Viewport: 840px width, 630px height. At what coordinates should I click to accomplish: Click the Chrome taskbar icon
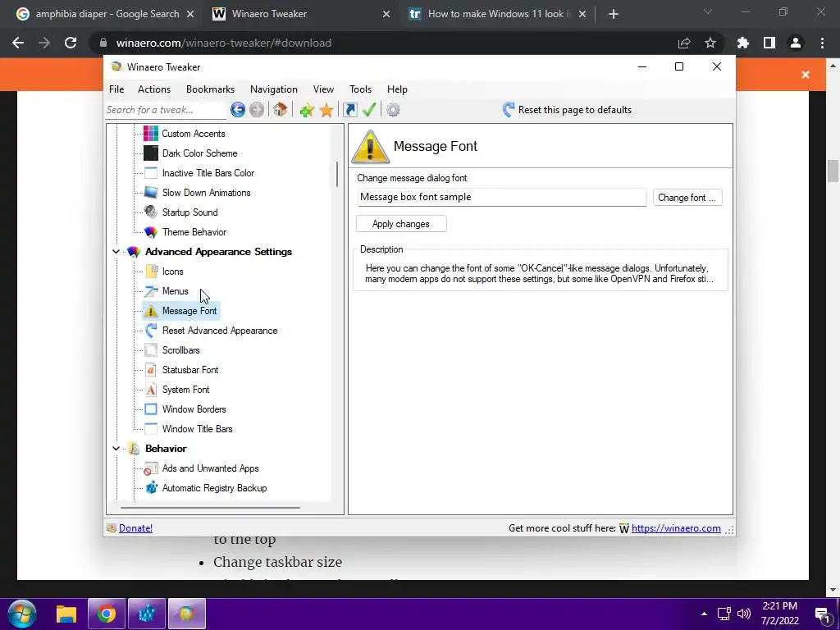pyautogui.click(x=106, y=614)
